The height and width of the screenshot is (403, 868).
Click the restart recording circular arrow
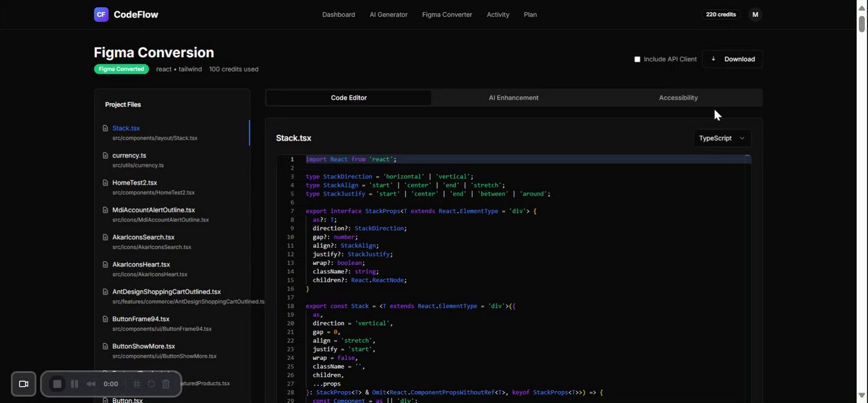click(x=151, y=384)
